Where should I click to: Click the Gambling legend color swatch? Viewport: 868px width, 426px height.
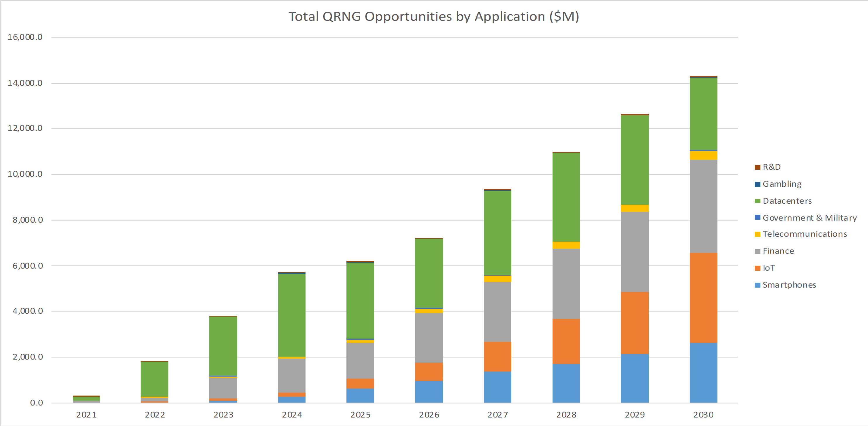pos(757,184)
